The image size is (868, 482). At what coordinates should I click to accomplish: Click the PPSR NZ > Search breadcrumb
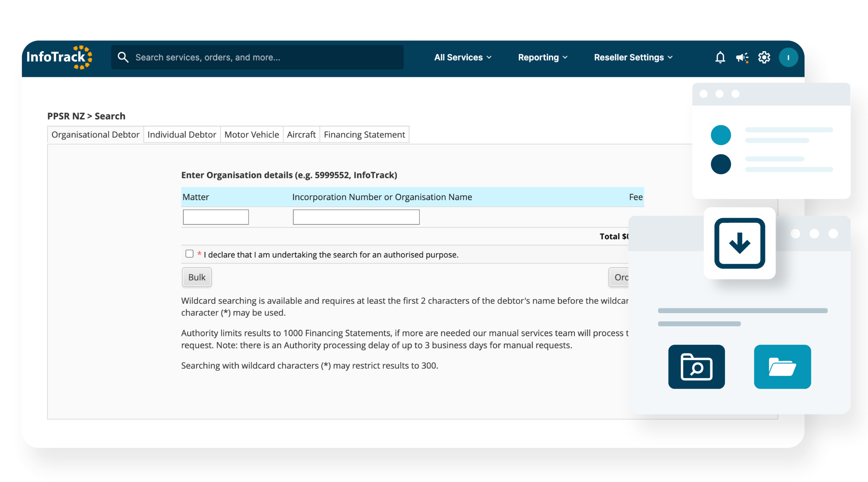86,116
